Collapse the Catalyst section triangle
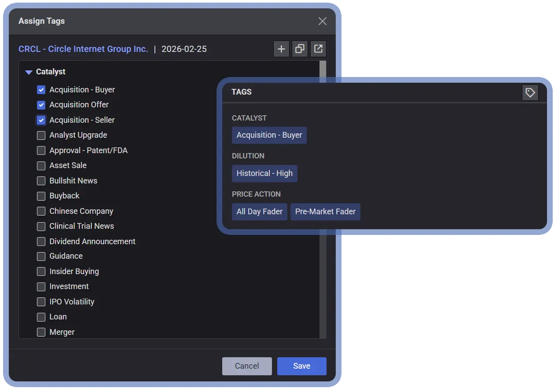Screen dimensions: 558x392 coord(29,72)
